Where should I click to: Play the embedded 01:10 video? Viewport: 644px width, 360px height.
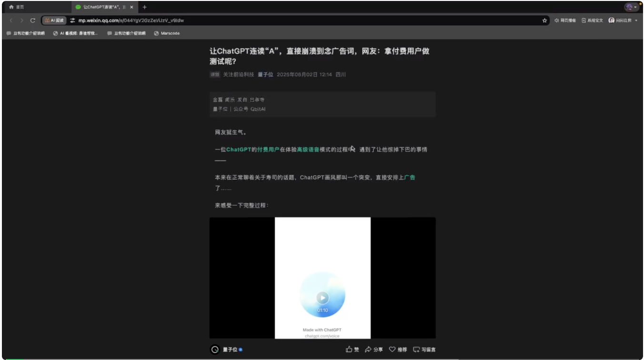click(x=322, y=298)
